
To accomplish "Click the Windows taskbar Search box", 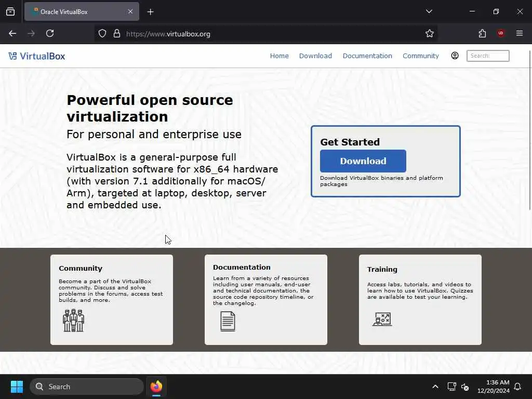I will click(x=87, y=387).
